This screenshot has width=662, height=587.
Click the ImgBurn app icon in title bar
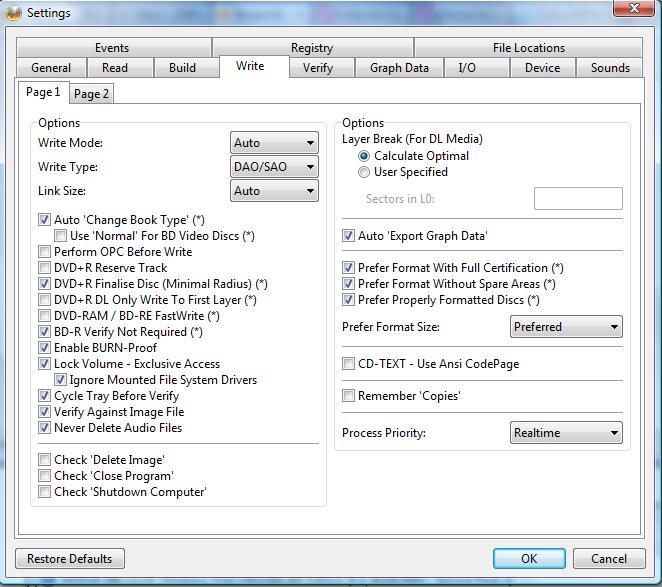14,13
